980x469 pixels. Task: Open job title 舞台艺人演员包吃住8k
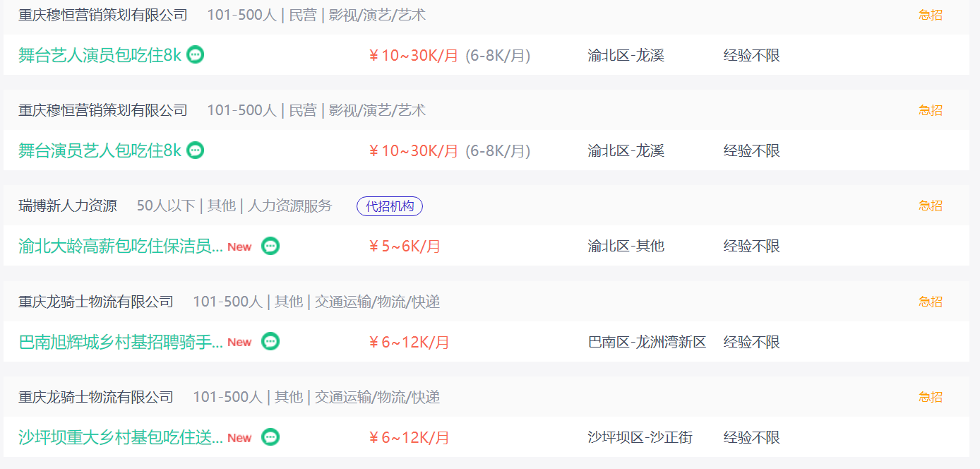100,55
